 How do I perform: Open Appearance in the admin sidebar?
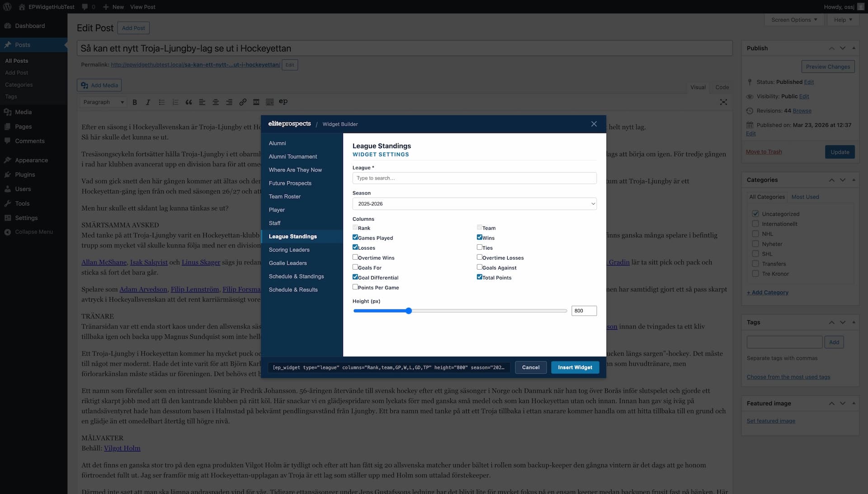tap(31, 160)
